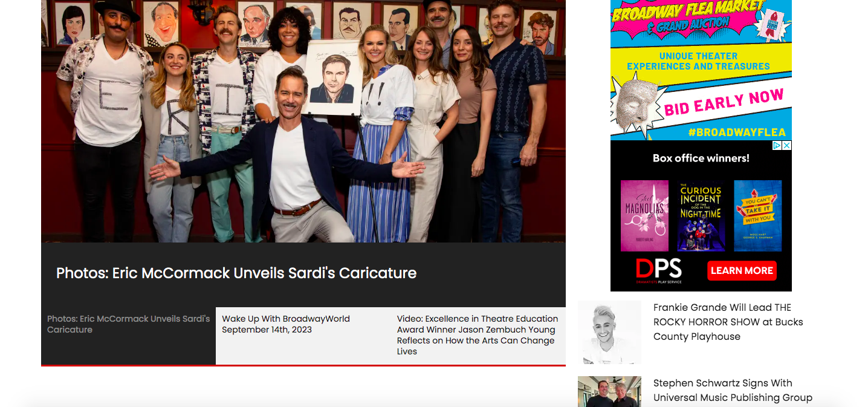Open the Curious Incident play cover
The width and height of the screenshot is (868, 407).
pos(701,215)
